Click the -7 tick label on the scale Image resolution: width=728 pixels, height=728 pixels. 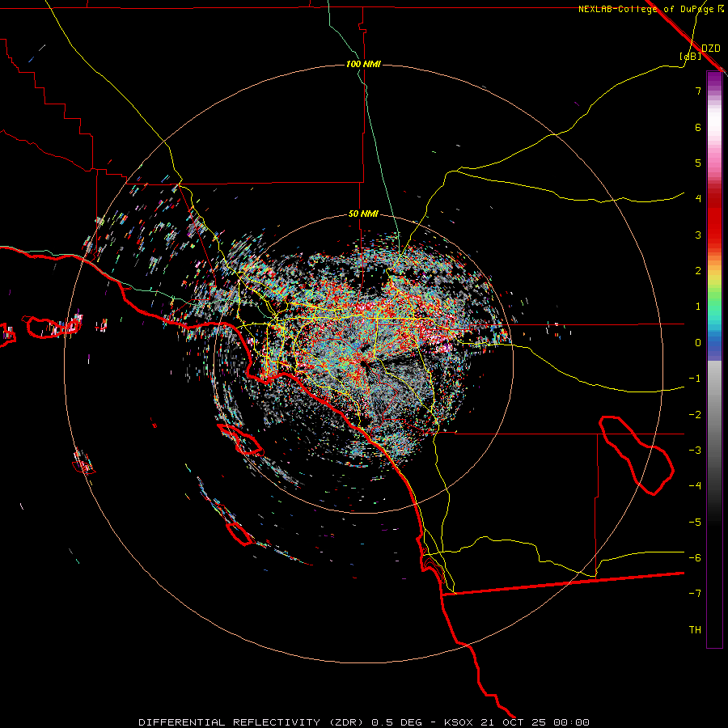coord(695,594)
